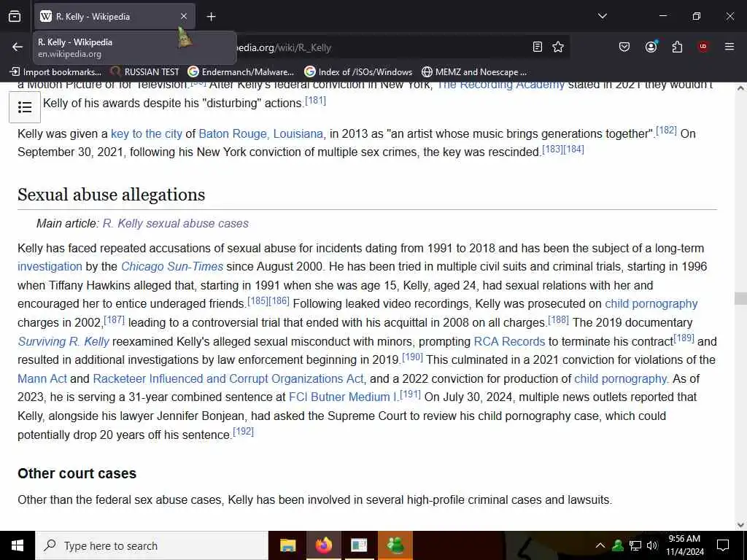Open the MEMZ and Noescape bookmark
The width and height of the screenshot is (747, 560).
pos(474,72)
